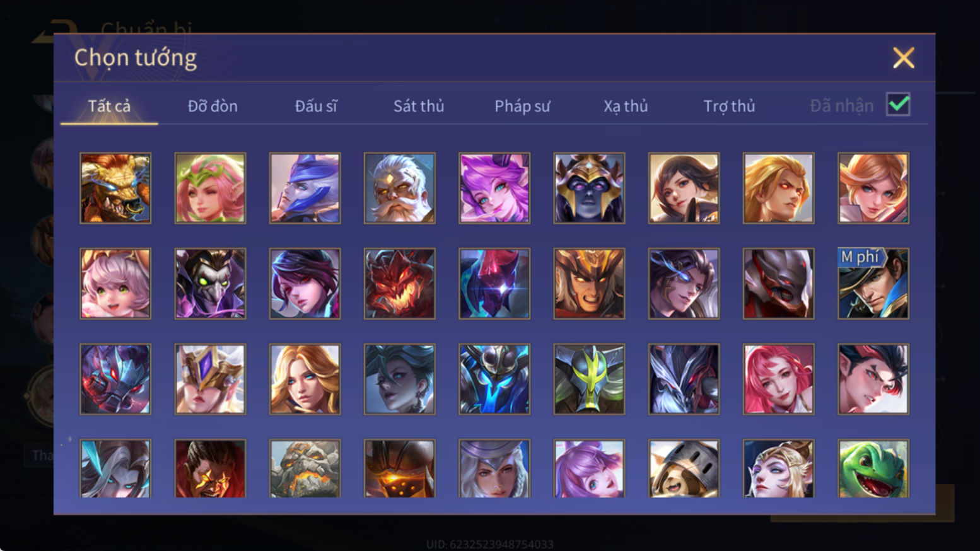This screenshot has height=551, width=980.
Task: Toggle the 'Đã nhận' checkbox
Action: pyautogui.click(x=898, y=105)
